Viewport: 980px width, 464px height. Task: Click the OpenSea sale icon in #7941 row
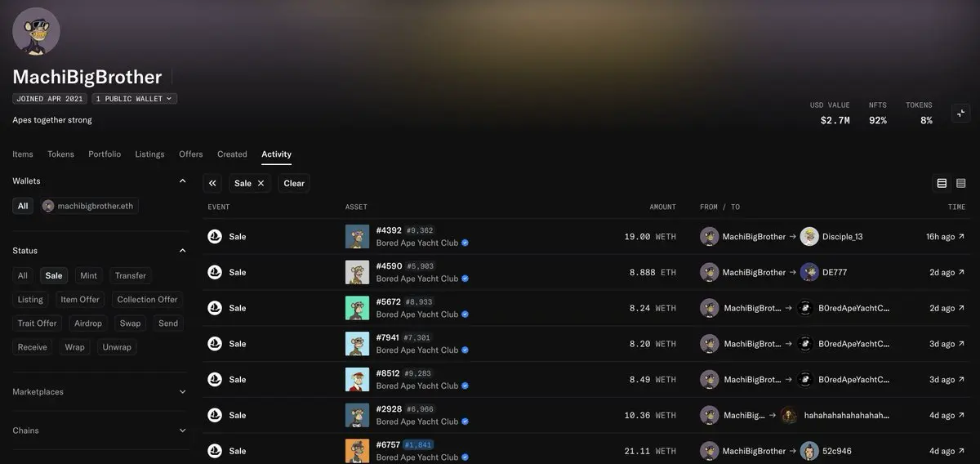pos(215,344)
